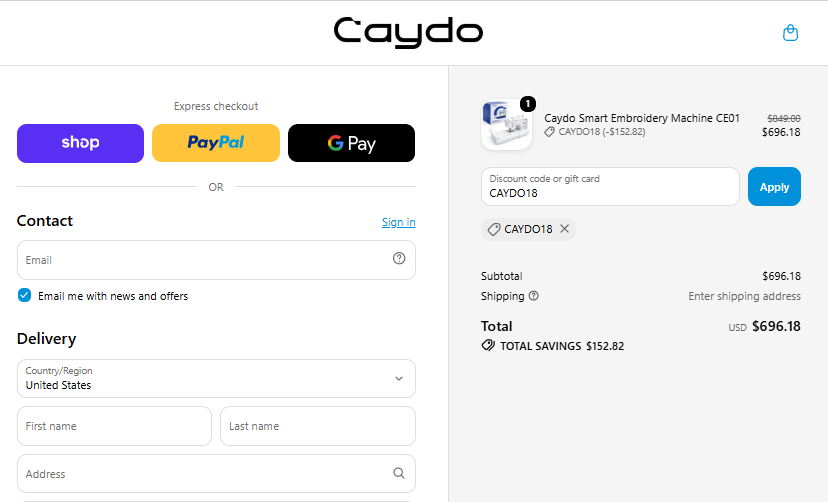The image size is (828, 502).
Task: Click the Contact section heading
Action: click(x=45, y=221)
